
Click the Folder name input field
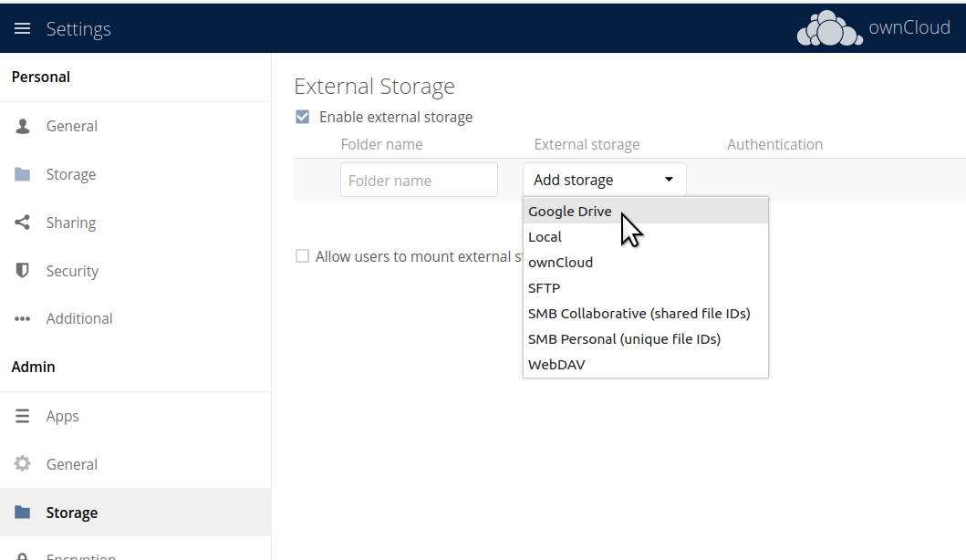tap(419, 180)
